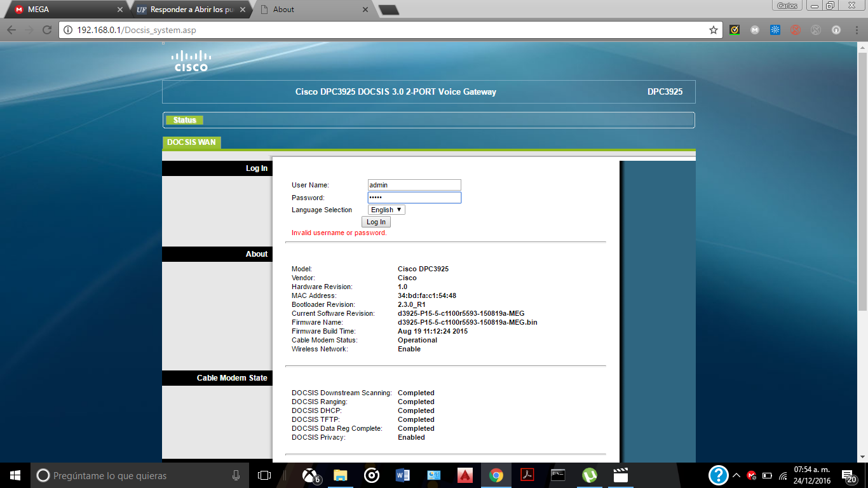Click the Invalid username or password message
The image size is (868, 488).
coord(339,233)
